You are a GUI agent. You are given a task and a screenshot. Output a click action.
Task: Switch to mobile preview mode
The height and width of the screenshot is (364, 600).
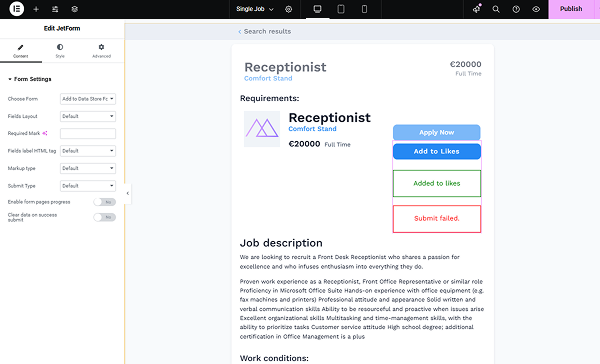click(x=364, y=9)
